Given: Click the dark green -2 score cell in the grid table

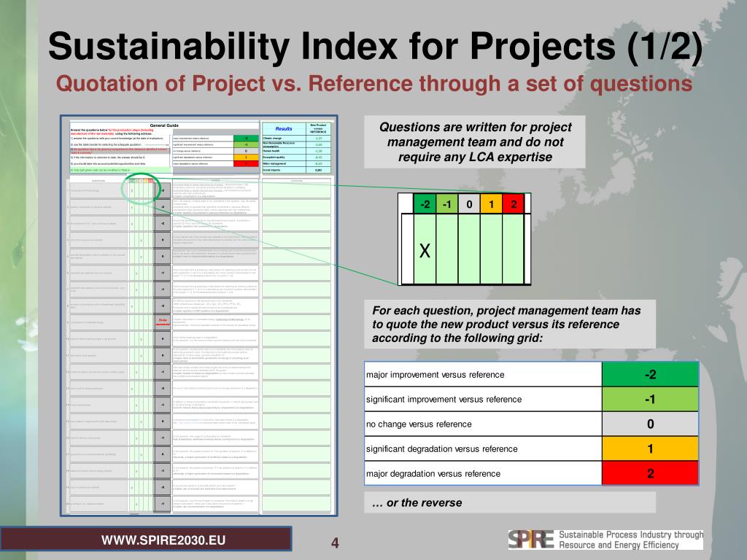Looking at the screenshot, I should tap(650, 374).
